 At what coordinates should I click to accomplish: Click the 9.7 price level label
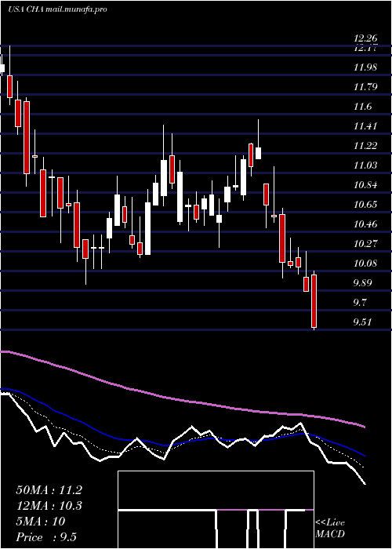tap(360, 302)
